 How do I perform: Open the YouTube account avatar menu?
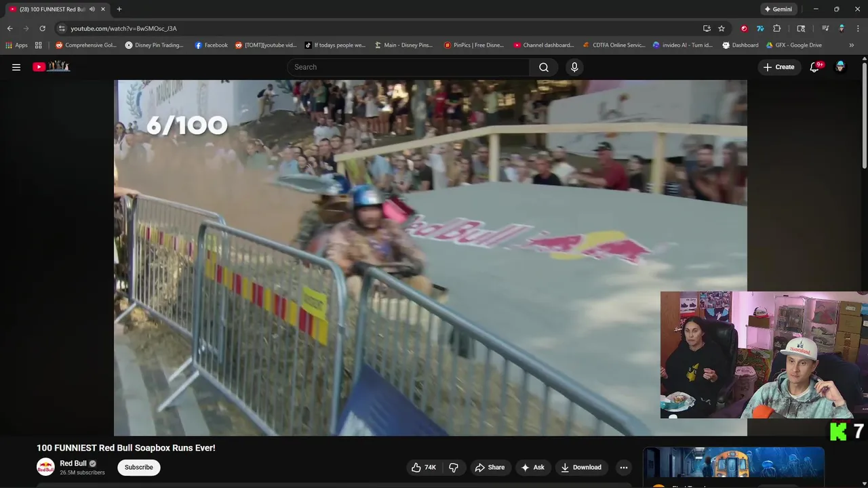click(840, 66)
